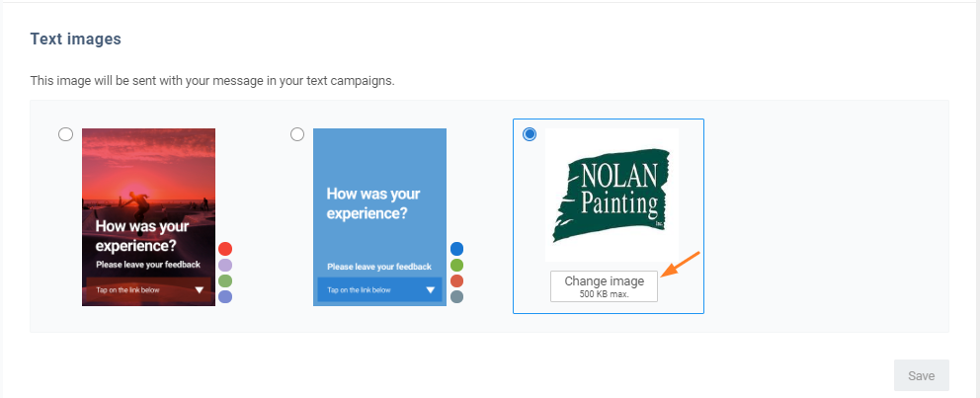This screenshot has width=980, height=398.
Task: Select the sunset skateboarder image radio button
Action: click(x=66, y=134)
